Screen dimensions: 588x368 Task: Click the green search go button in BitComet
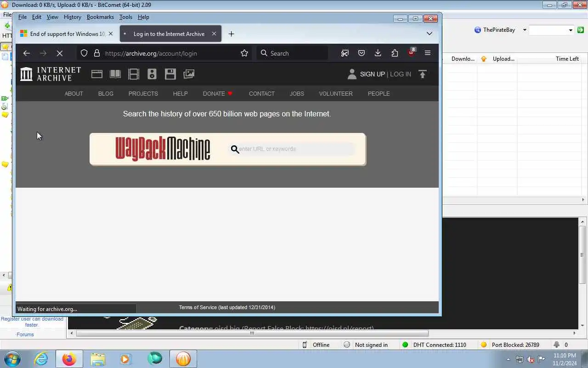581,30
